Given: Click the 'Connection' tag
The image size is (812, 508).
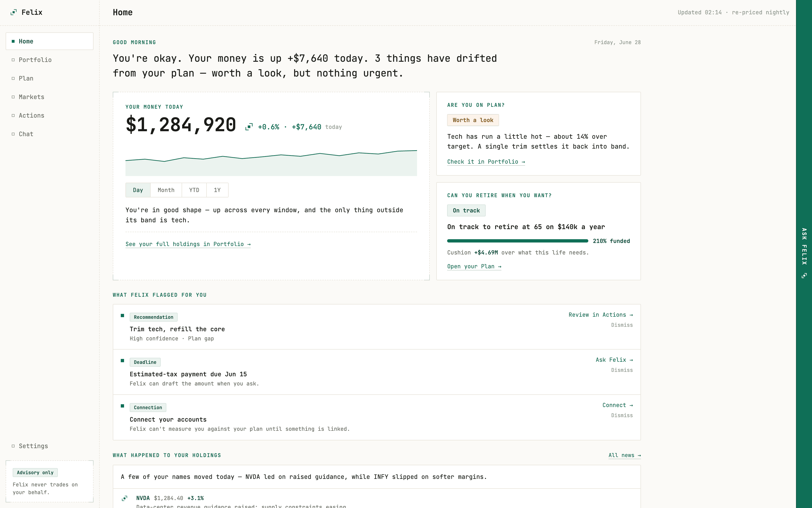Looking at the screenshot, I should 148,408.
